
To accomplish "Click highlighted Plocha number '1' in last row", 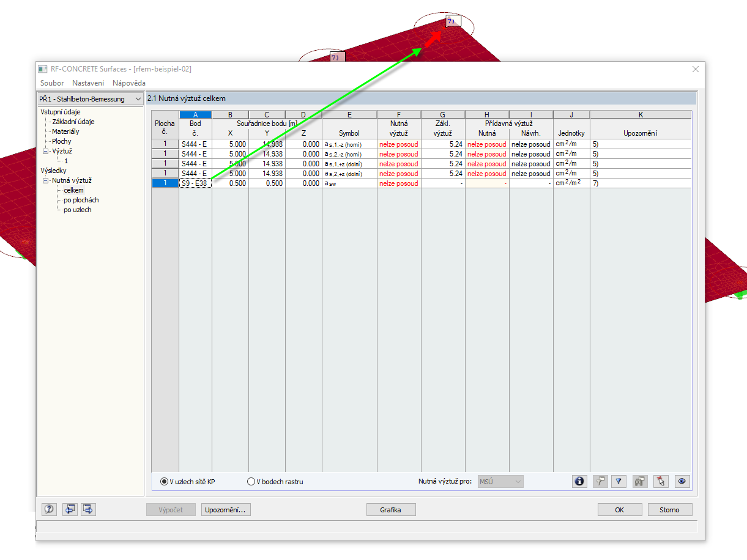I will 165,183.
